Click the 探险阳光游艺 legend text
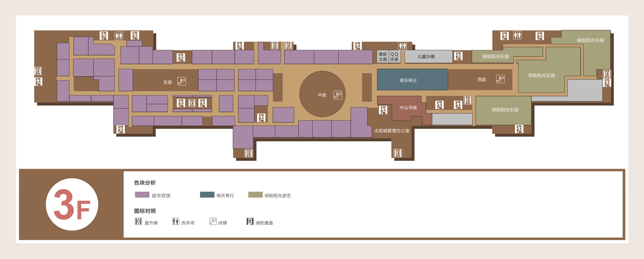The image size is (644, 259). click(x=278, y=196)
